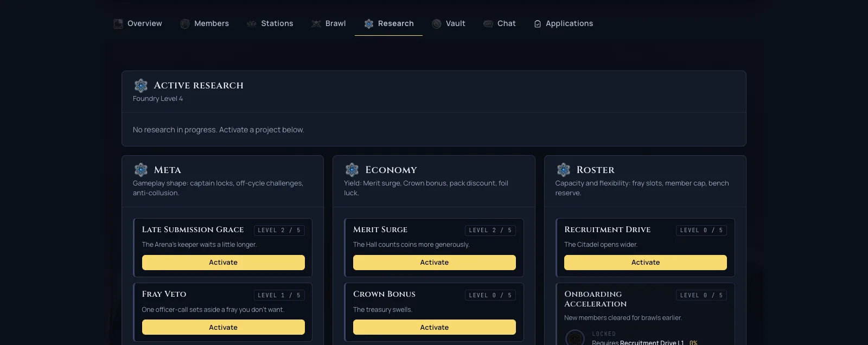
Task: Click the 'Economy' section heading
Action: pyautogui.click(x=391, y=170)
